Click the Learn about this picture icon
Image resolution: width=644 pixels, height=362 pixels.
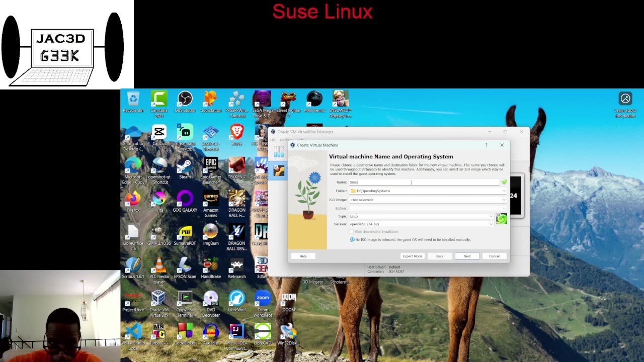click(625, 105)
